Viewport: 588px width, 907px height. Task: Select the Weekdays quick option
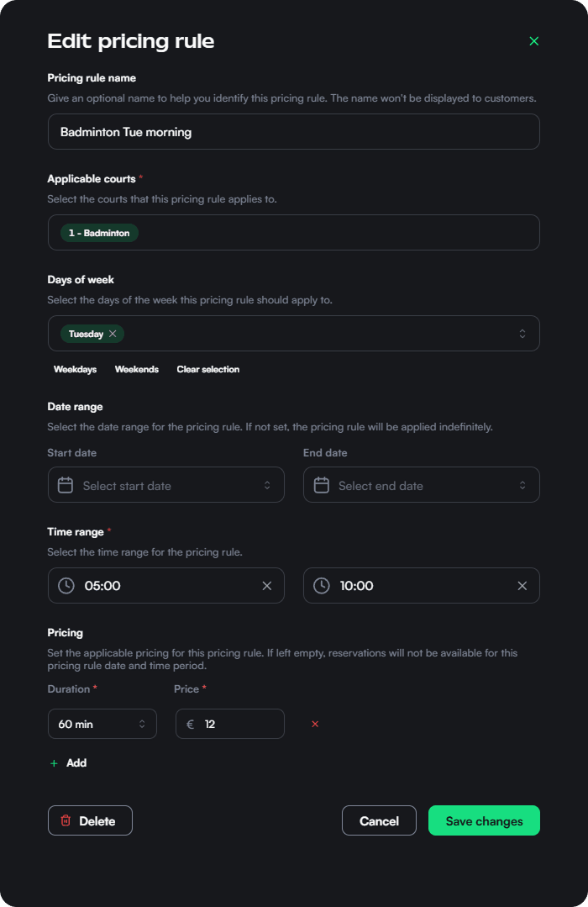click(75, 369)
